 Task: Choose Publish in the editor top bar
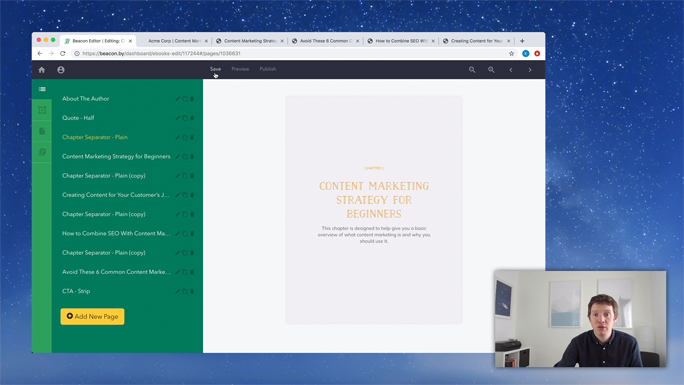(x=267, y=69)
